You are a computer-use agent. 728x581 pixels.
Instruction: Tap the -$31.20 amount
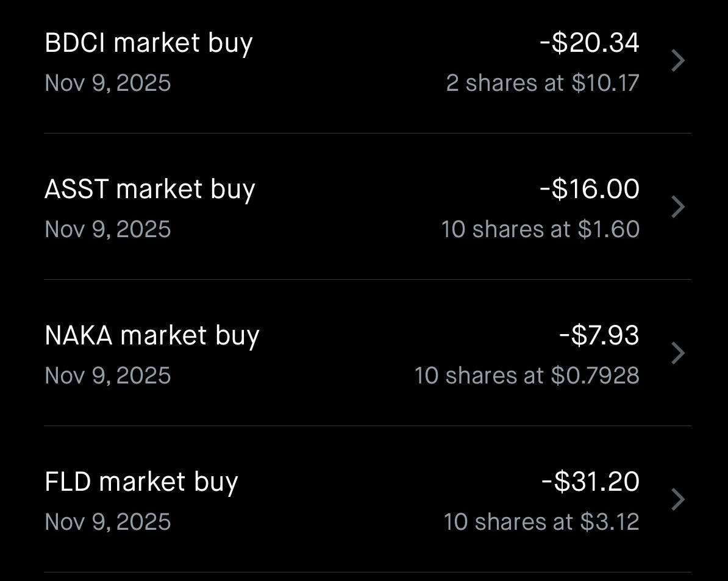click(x=590, y=482)
